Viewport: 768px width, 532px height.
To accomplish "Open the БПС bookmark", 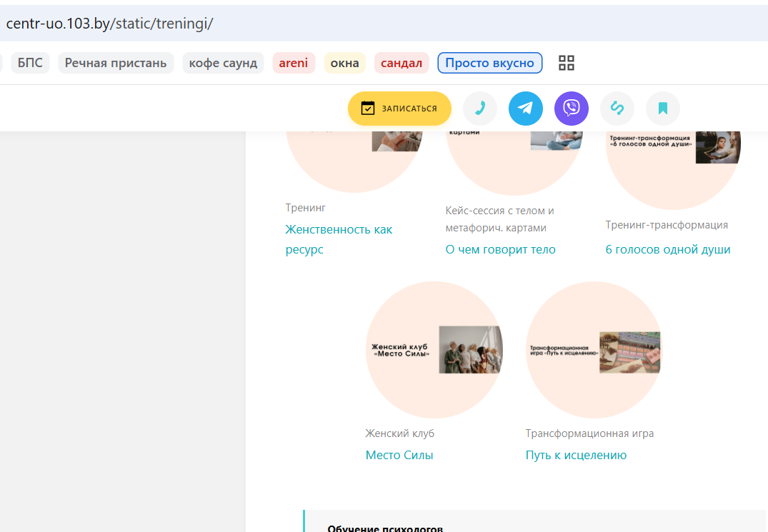I will (30, 63).
